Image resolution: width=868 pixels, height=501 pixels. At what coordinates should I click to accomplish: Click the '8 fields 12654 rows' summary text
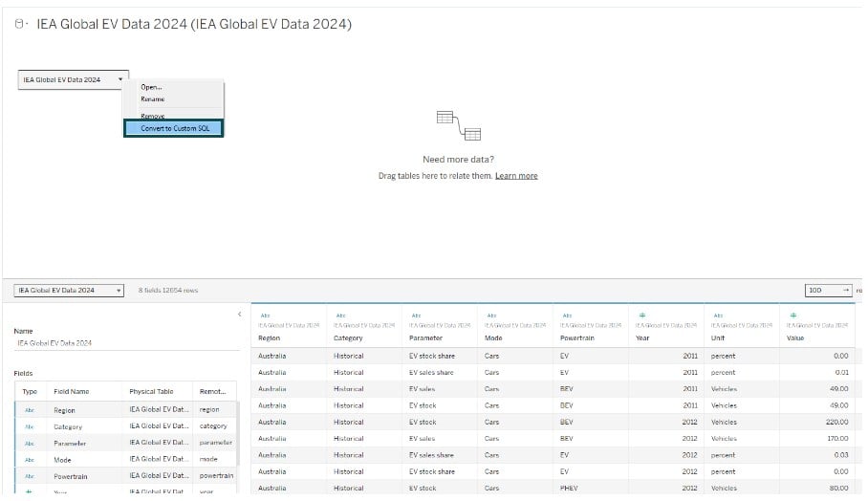pos(167,290)
